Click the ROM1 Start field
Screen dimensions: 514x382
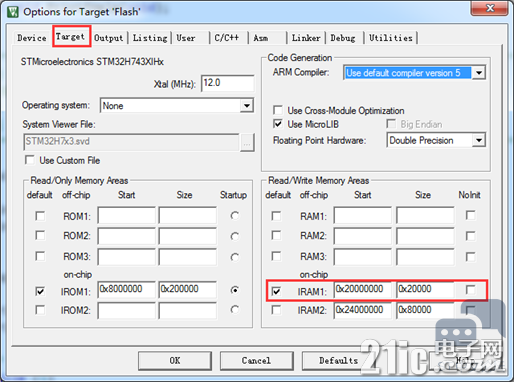point(127,215)
